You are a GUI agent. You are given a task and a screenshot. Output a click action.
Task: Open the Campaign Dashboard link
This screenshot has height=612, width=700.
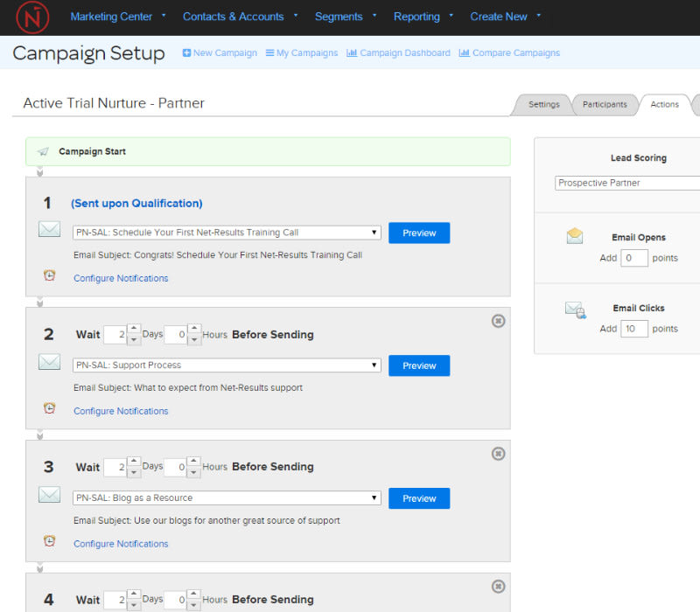(x=405, y=52)
